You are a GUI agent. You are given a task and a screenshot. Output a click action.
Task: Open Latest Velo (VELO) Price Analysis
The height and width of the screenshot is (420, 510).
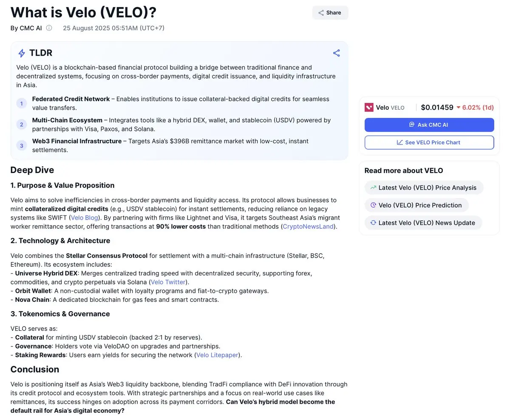point(424,187)
